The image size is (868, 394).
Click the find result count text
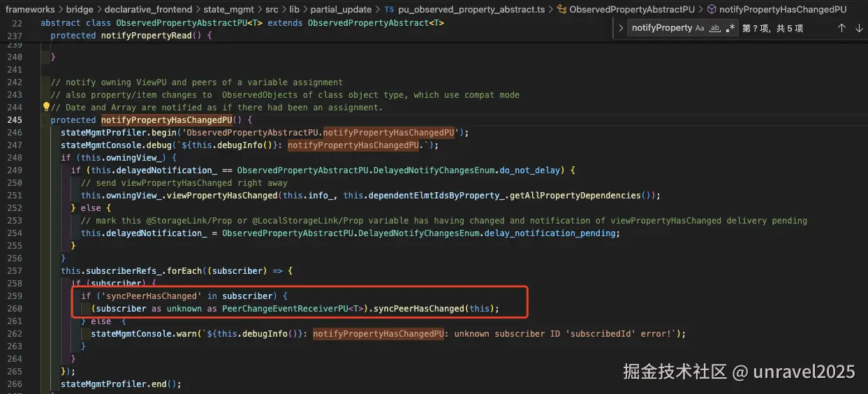[772, 29]
